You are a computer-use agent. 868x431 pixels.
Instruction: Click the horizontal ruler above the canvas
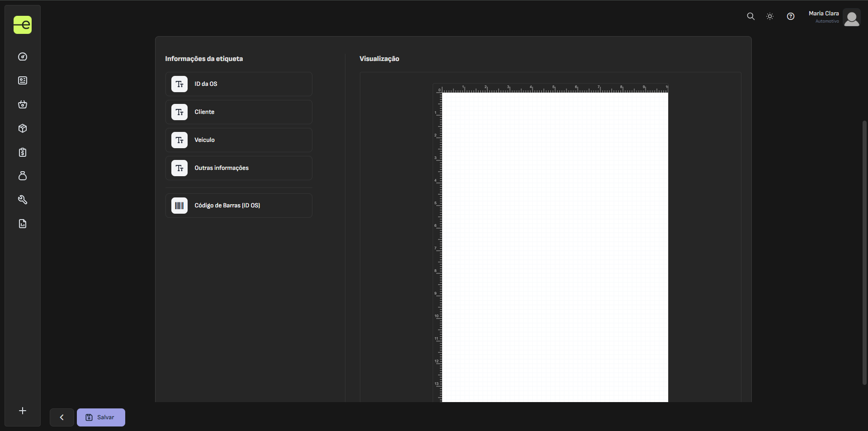[555, 89]
